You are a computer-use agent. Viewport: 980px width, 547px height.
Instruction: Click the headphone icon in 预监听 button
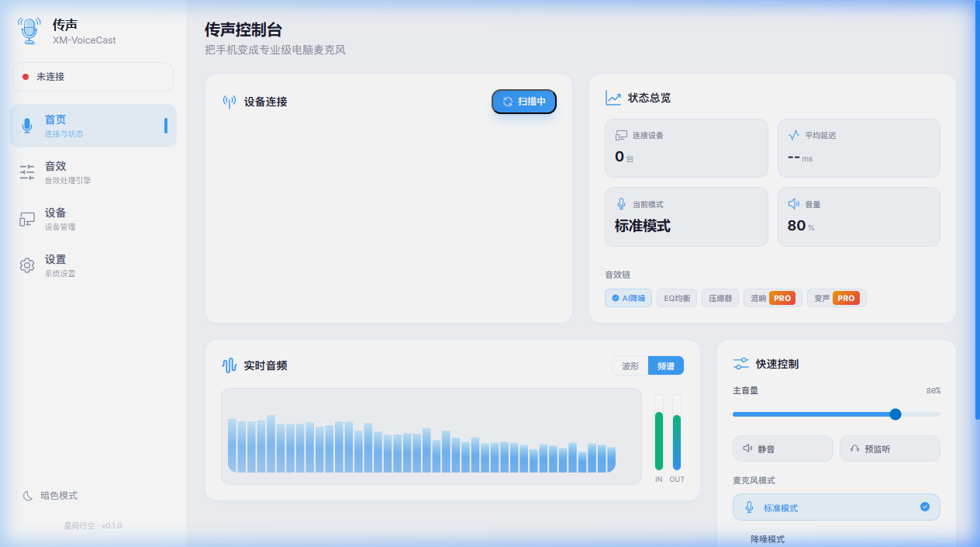coord(854,448)
